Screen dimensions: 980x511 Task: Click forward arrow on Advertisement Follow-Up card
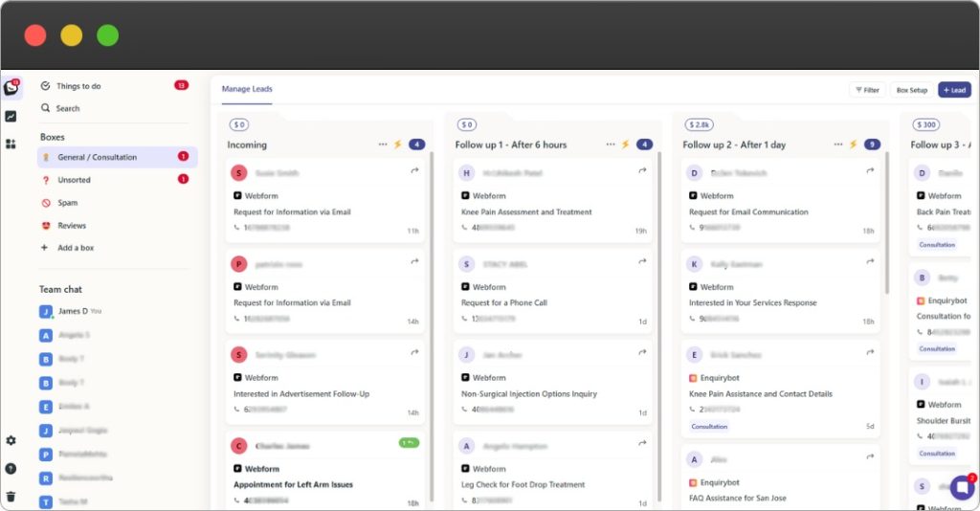tap(414, 352)
